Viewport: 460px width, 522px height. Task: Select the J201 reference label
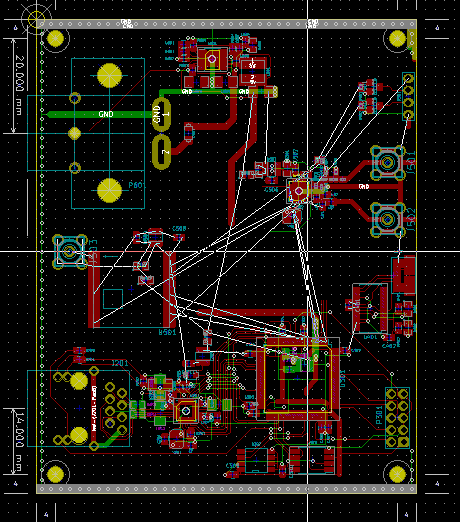tap(120, 363)
